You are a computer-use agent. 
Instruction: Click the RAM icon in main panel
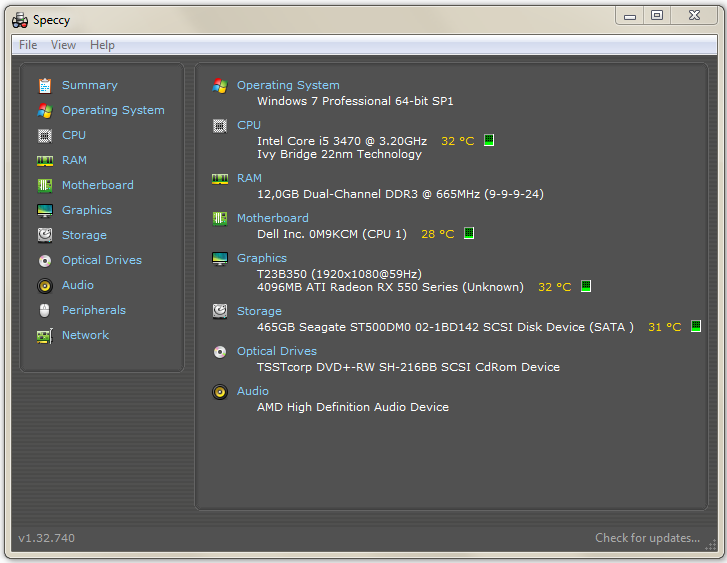point(220,179)
